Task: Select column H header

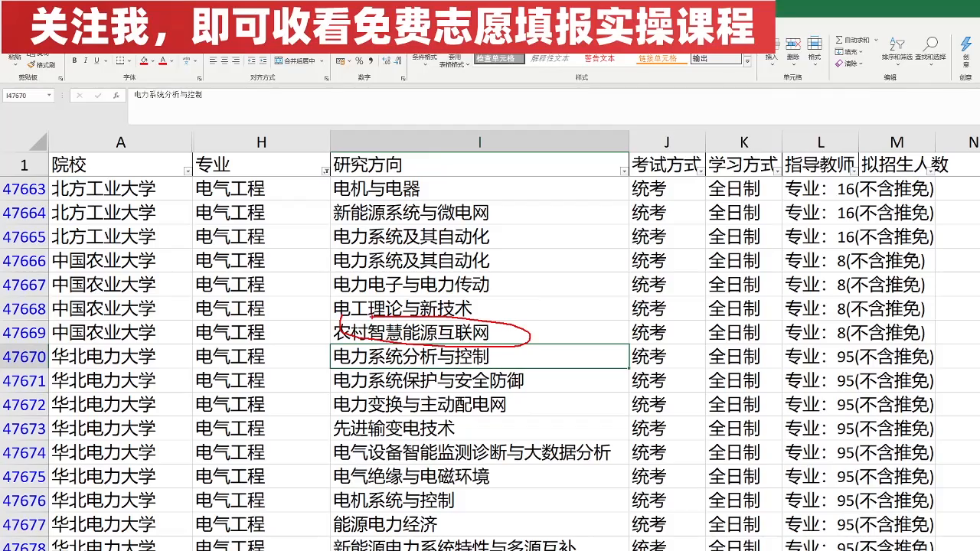Action: (x=262, y=142)
